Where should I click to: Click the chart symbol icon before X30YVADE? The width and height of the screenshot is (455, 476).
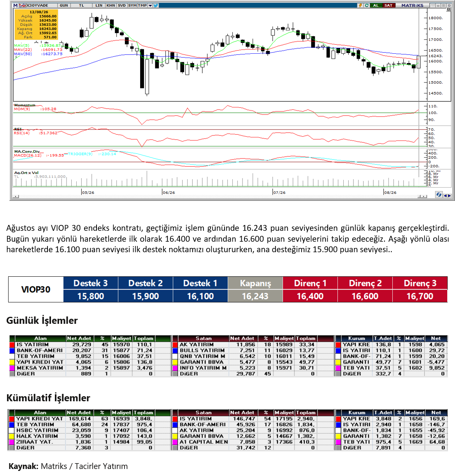(x=22, y=5)
